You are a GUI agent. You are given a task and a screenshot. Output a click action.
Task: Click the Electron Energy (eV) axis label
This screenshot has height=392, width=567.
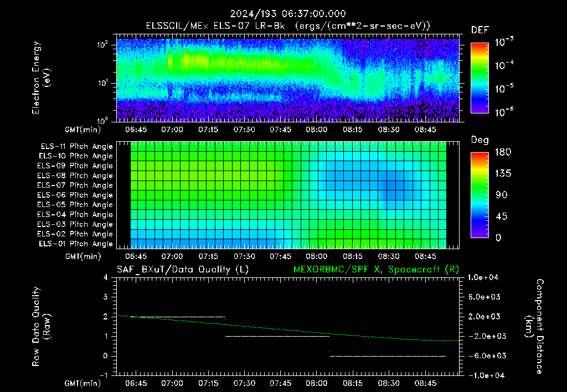click(x=41, y=78)
